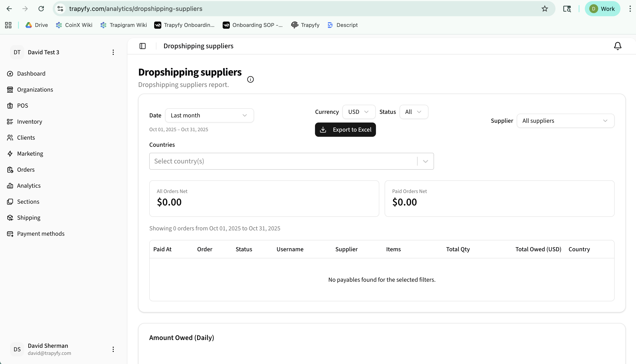Click the Order column header
The width and height of the screenshot is (636, 364).
(x=205, y=249)
